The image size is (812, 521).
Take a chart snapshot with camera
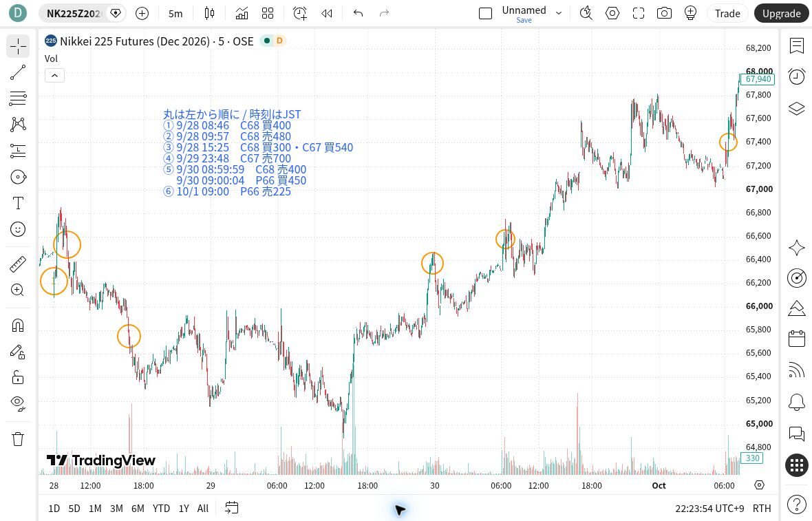click(x=664, y=14)
